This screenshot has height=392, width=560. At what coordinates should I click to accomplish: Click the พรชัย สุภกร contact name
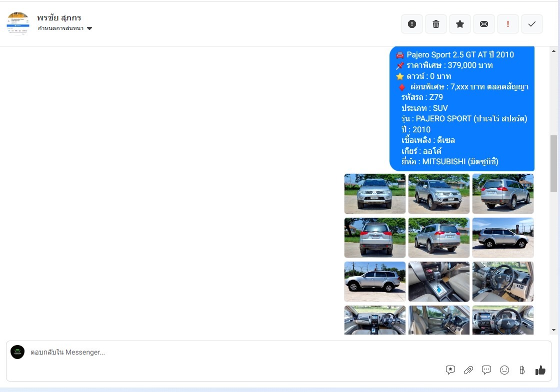point(59,18)
